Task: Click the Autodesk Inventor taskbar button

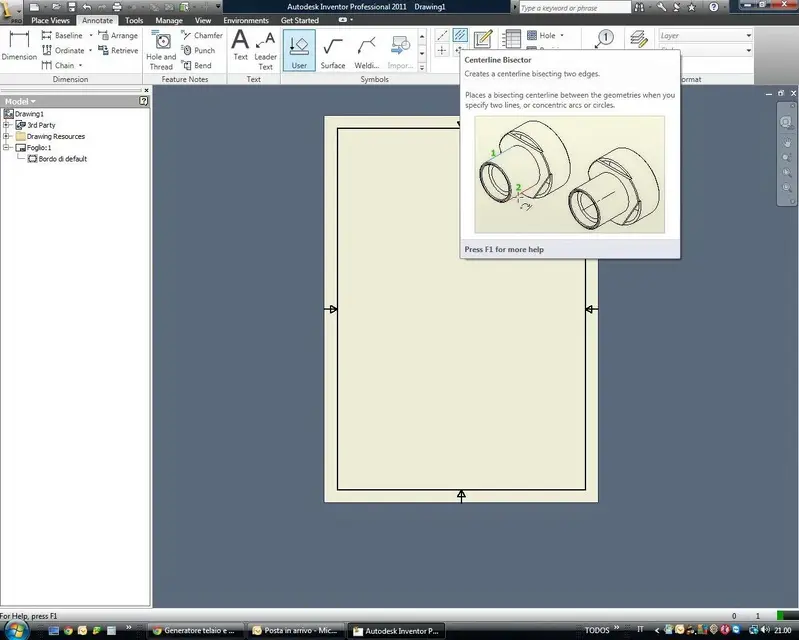Action: pos(397,630)
